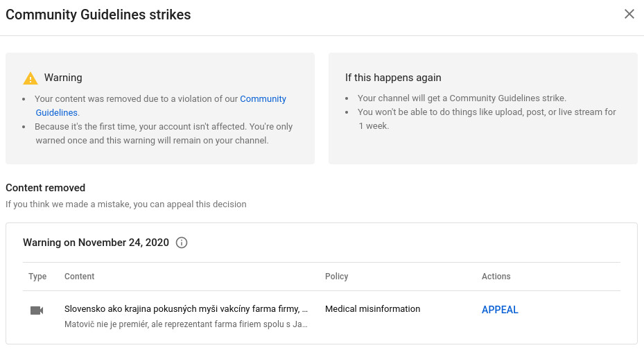Click the Actions column header

(x=496, y=277)
